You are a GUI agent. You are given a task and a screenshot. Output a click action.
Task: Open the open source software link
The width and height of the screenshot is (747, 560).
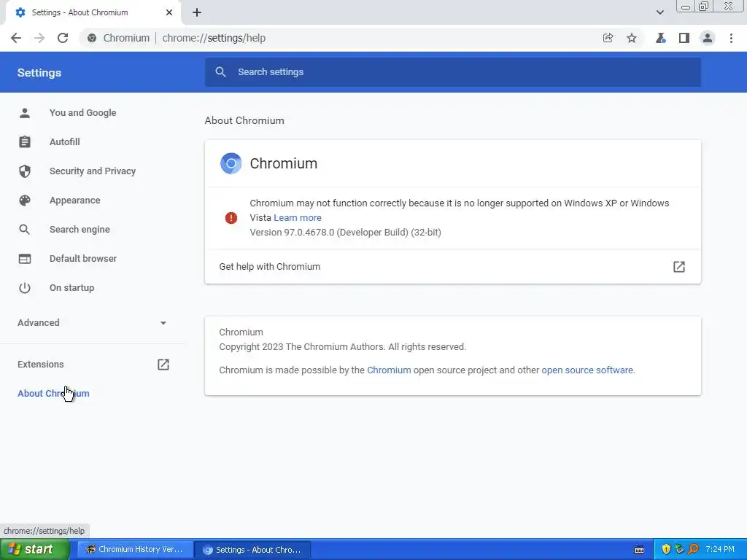pos(587,370)
